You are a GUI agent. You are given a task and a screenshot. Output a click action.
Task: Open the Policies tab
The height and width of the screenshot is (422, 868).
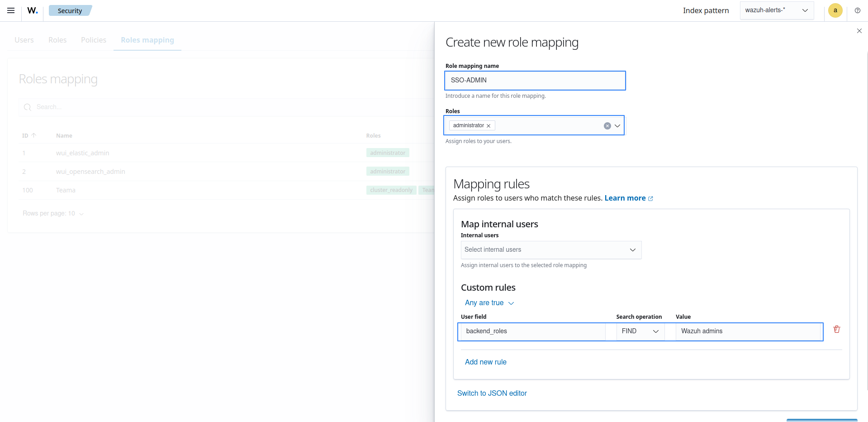pos(93,40)
